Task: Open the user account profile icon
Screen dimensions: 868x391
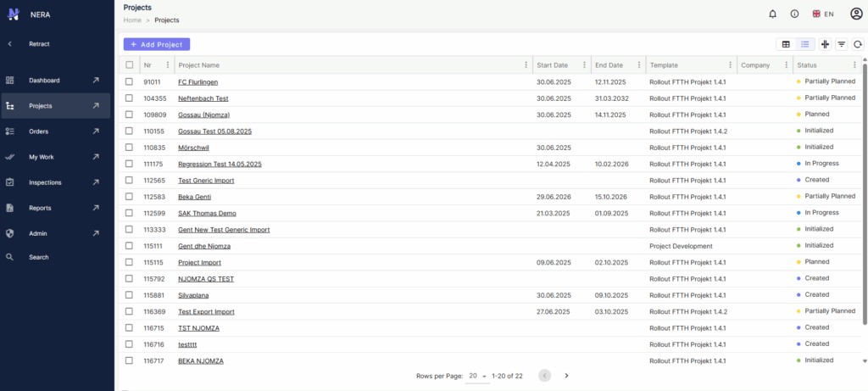Action: 856,14
